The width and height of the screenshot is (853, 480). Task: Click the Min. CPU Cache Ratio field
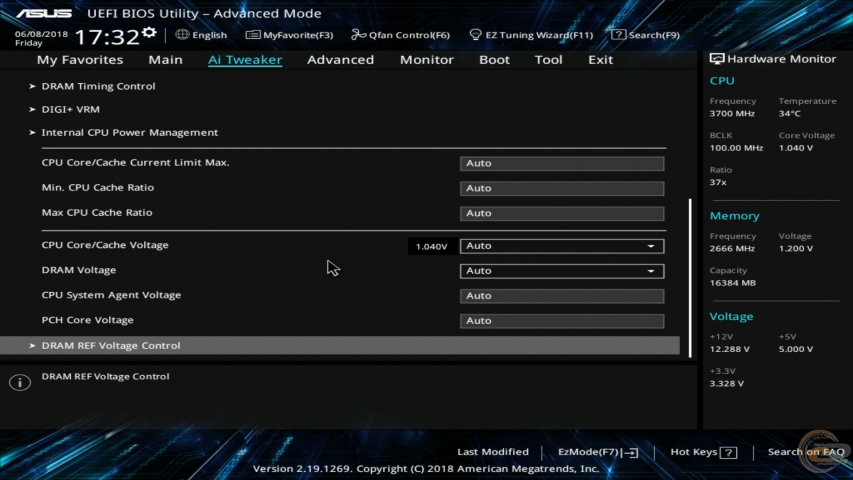[x=561, y=188]
